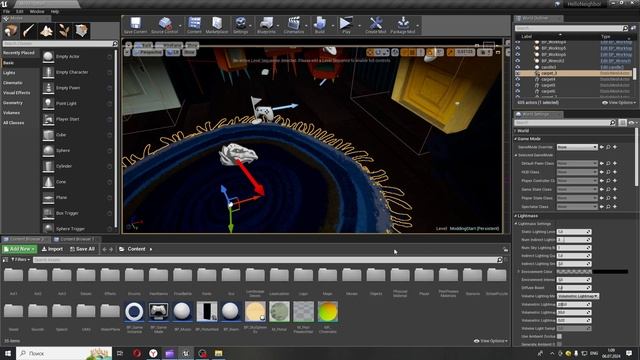Open Content Browser Filters dropdown
Screen dimensions: 640x360
pos(20,260)
